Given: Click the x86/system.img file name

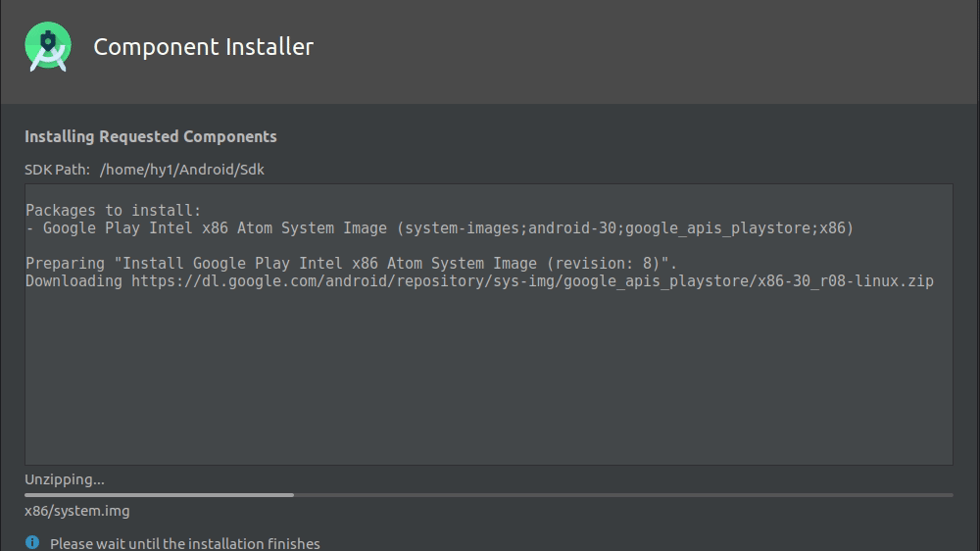Looking at the screenshot, I should pyautogui.click(x=76, y=511).
